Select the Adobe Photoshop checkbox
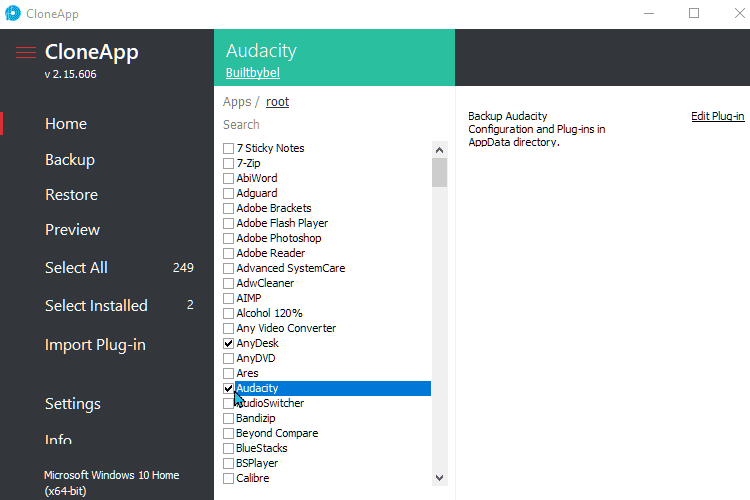Viewport: 750px width, 500px height. click(x=229, y=238)
